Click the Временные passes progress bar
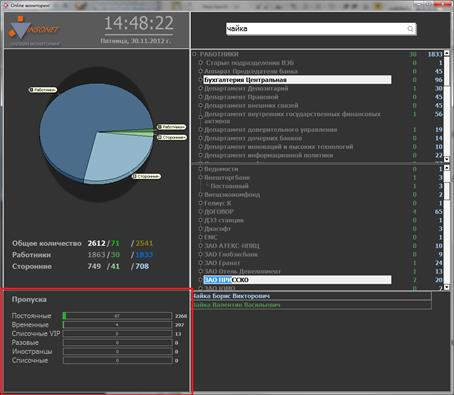454x395 pixels. pyautogui.click(x=117, y=325)
